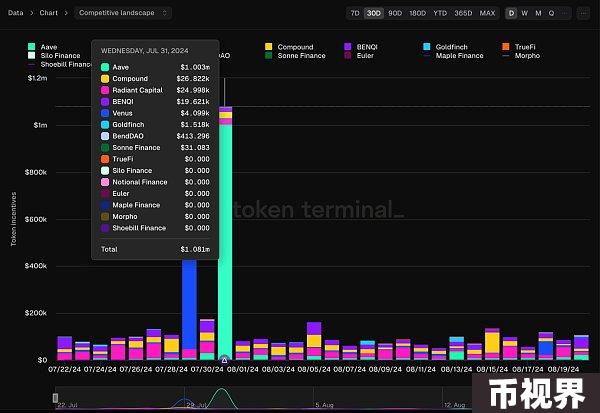Click the tooltip date WEDNESDAY, JUL 31, 2024

pyautogui.click(x=145, y=51)
